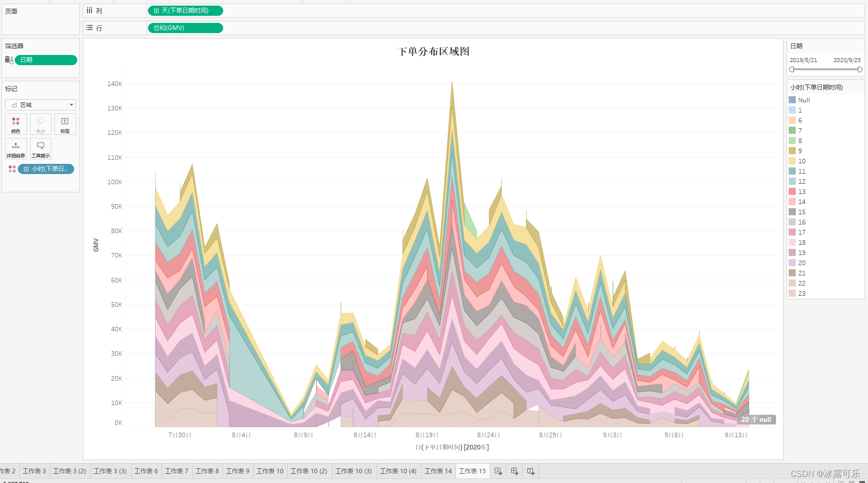Image resolution: width=868 pixels, height=483 pixels.
Task: Select the hour 20 legend swatch
Action: click(792, 263)
